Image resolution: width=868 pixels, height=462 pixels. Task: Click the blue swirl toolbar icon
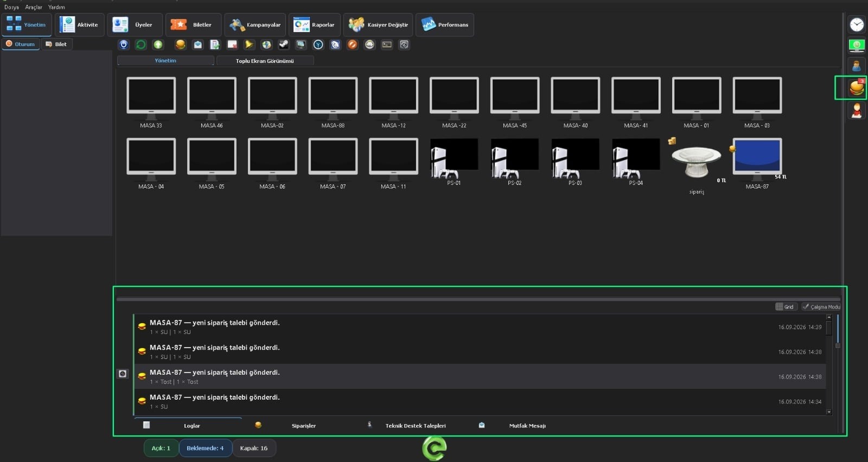pos(335,44)
